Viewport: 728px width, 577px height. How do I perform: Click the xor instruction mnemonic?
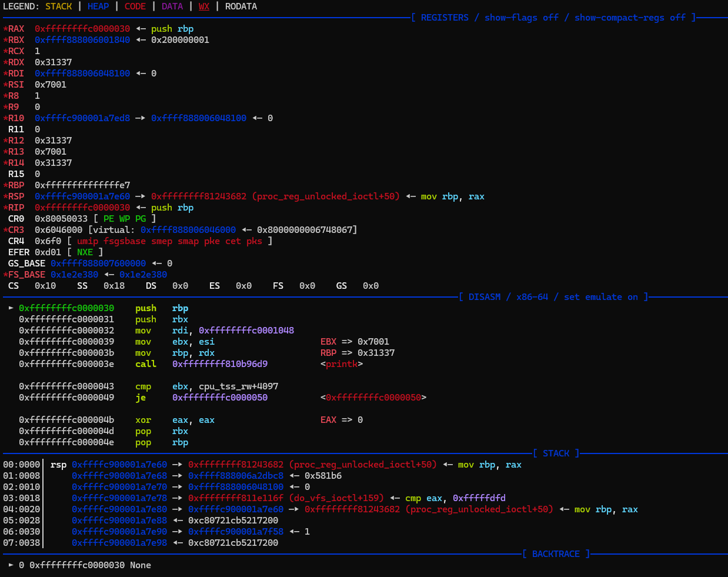tap(143, 420)
